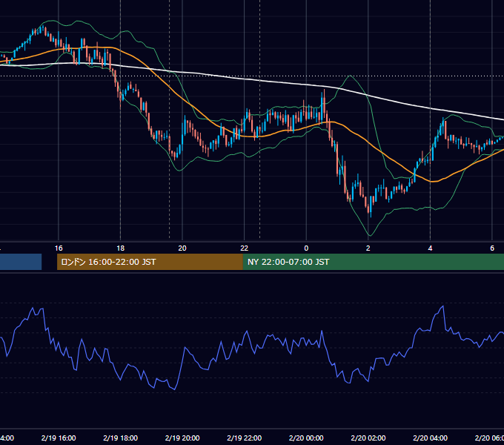This screenshot has height=445, width=504.
Task: Click the "6" hour label on price chart axis
Action: pos(492,248)
